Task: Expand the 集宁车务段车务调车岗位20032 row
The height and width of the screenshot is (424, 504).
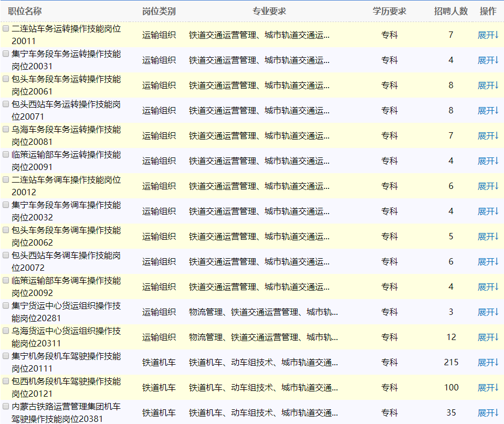Action: click(487, 211)
